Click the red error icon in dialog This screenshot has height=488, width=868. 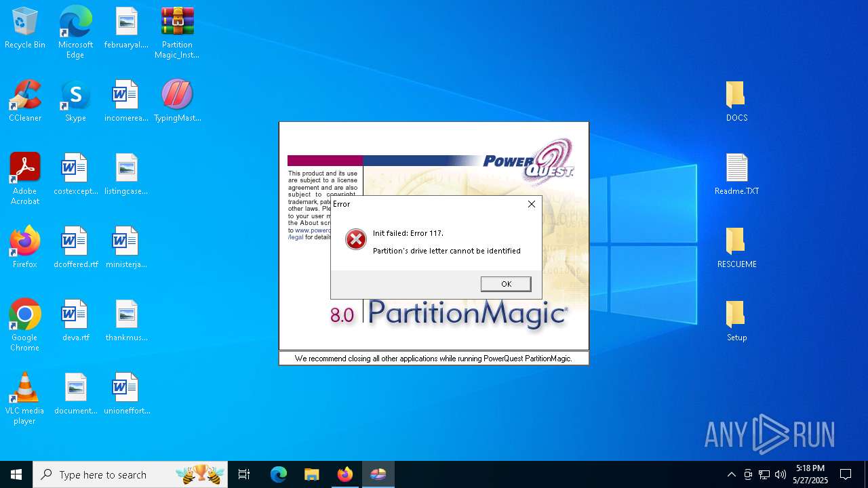coord(355,239)
